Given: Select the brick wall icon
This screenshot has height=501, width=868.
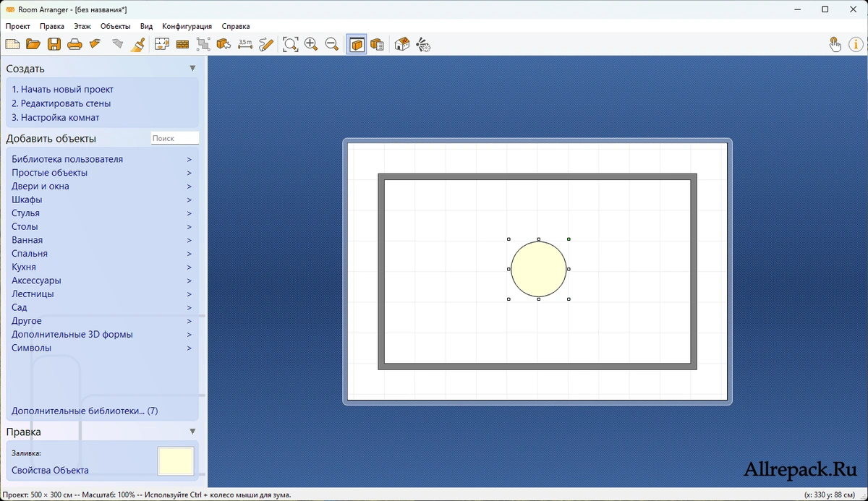Looking at the screenshot, I should 182,44.
